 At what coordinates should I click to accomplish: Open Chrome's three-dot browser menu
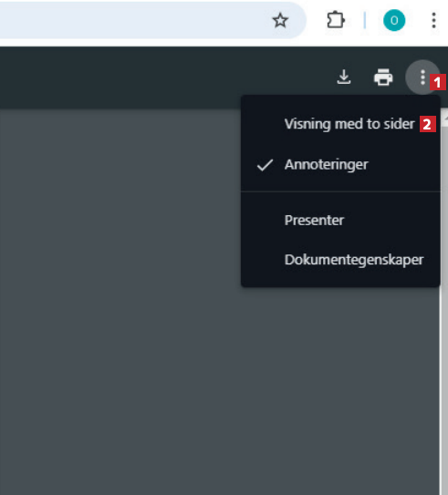coord(433,21)
